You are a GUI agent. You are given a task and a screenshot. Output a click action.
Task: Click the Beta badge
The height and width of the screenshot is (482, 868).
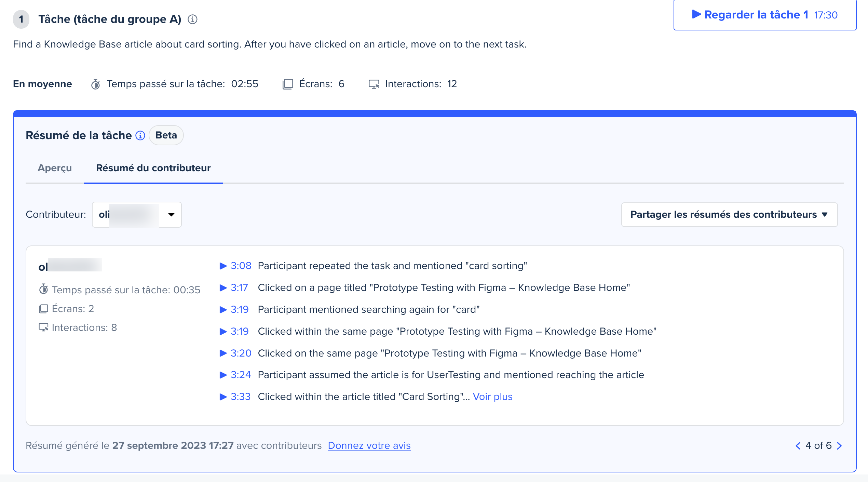[x=166, y=135]
